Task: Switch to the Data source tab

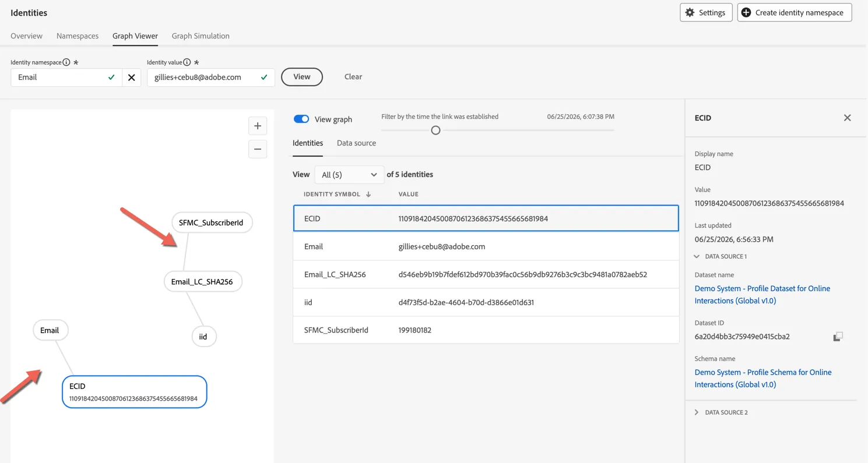Action: (x=356, y=143)
